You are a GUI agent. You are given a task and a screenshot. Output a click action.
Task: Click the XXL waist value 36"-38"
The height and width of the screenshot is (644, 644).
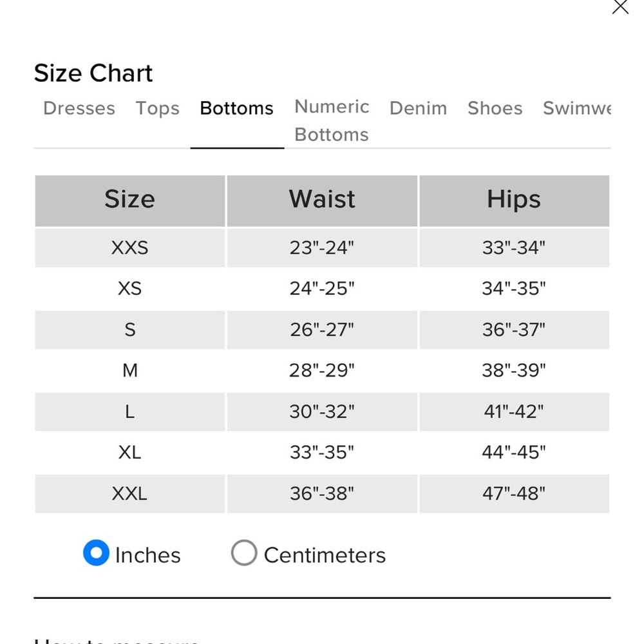(322, 494)
